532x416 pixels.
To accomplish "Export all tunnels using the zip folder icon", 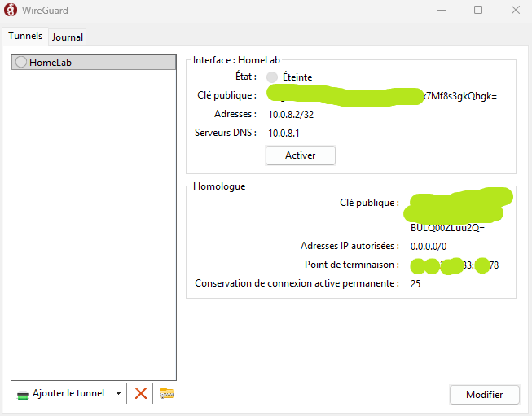I will coord(167,393).
